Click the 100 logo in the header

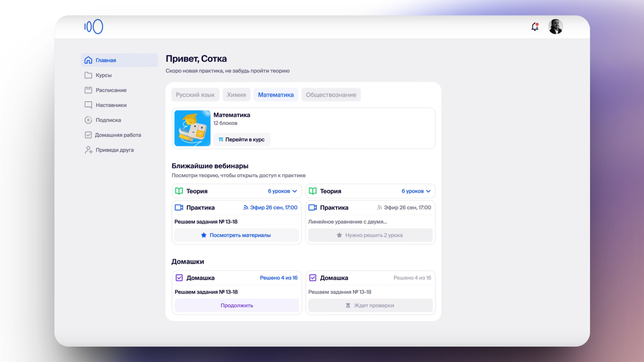click(94, 26)
